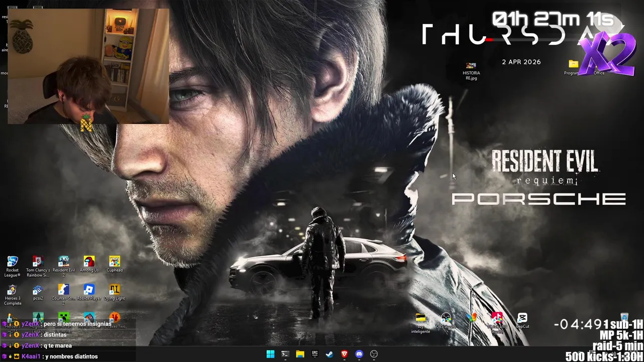Open the Windows Start menu
Screen dimensions: 644x362
click(x=270, y=354)
